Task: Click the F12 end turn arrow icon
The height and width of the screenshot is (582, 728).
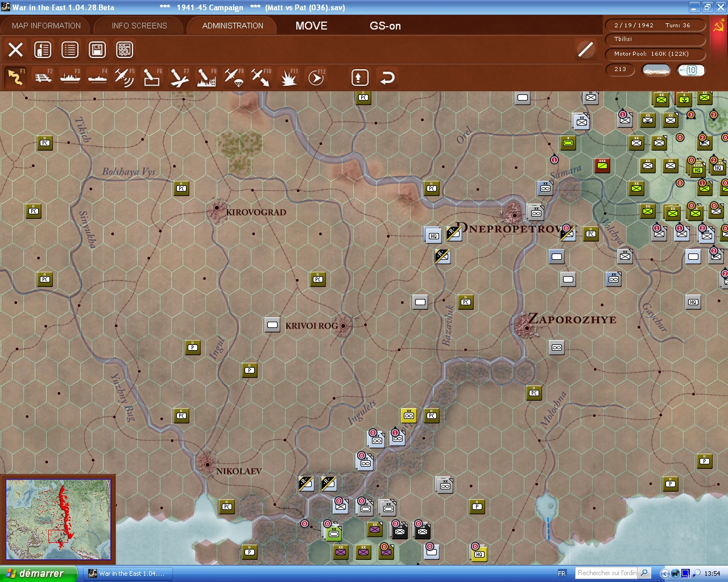Action: coord(316,77)
